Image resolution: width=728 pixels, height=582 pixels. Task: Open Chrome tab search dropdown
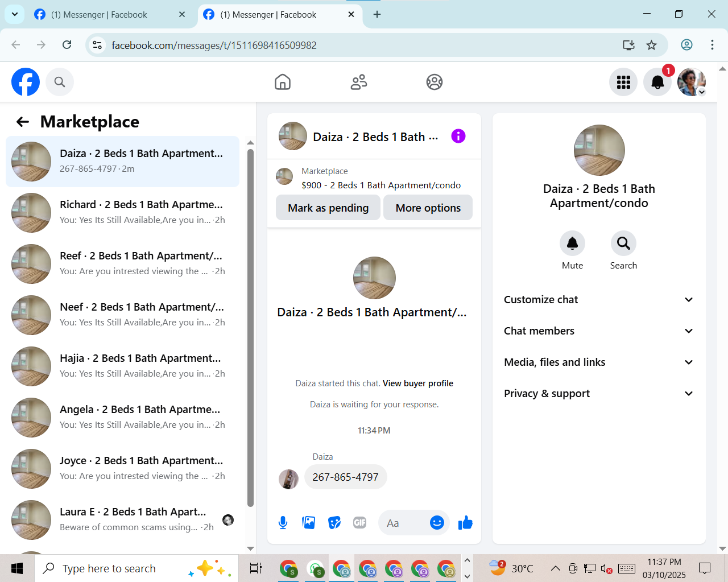pos(15,14)
